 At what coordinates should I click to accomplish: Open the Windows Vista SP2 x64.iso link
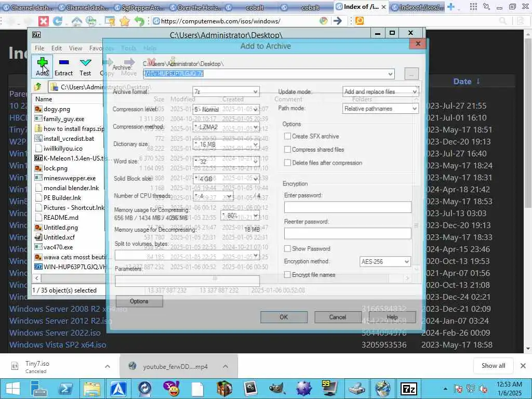58,345
